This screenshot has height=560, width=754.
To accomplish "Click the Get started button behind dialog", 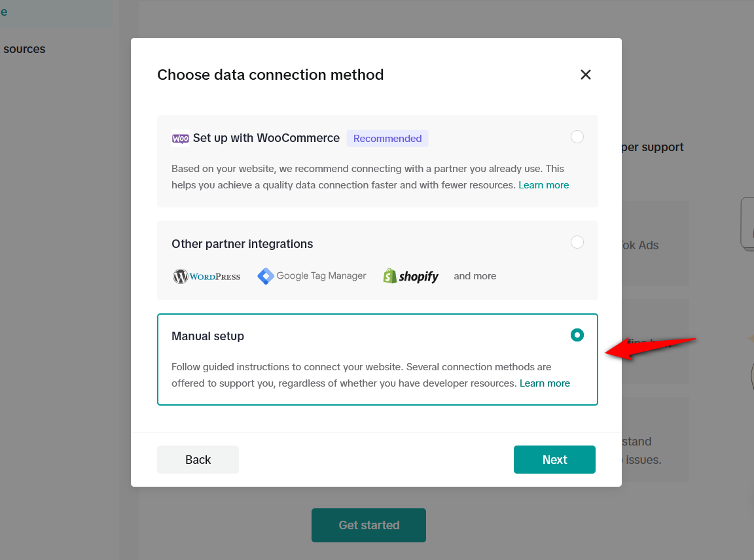I will [369, 525].
